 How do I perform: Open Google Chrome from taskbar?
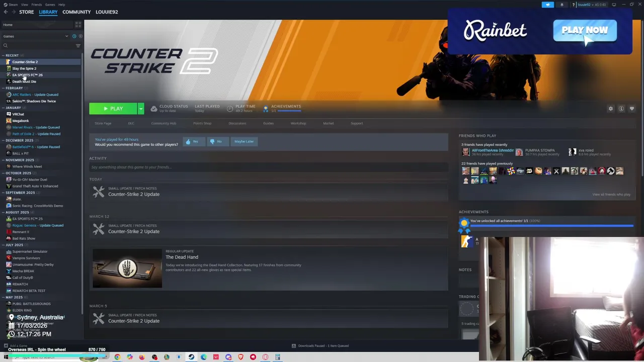117,357
